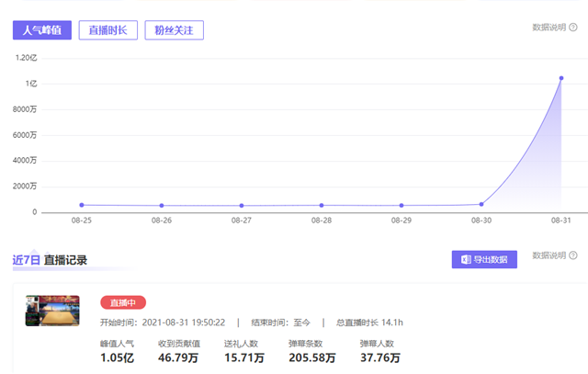Click the 08-31 peak data point
The width and height of the screenshot is (588, 374).
click(561, 78)
